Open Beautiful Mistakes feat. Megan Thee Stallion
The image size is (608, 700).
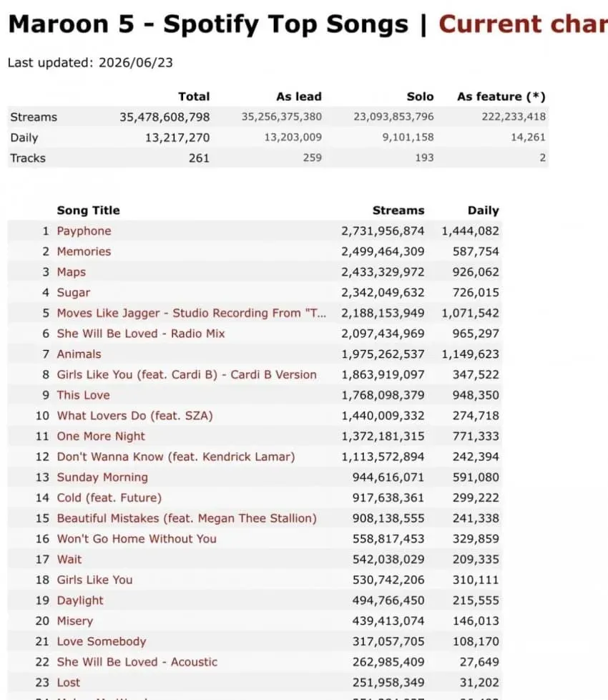[x=187, y=518]
